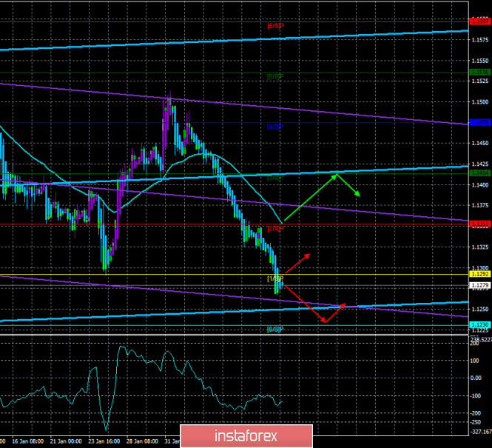The height and width of the screenshot is (448, 492).
Task: Click the [2/8]P Murray level label
Action: (275, 228)
